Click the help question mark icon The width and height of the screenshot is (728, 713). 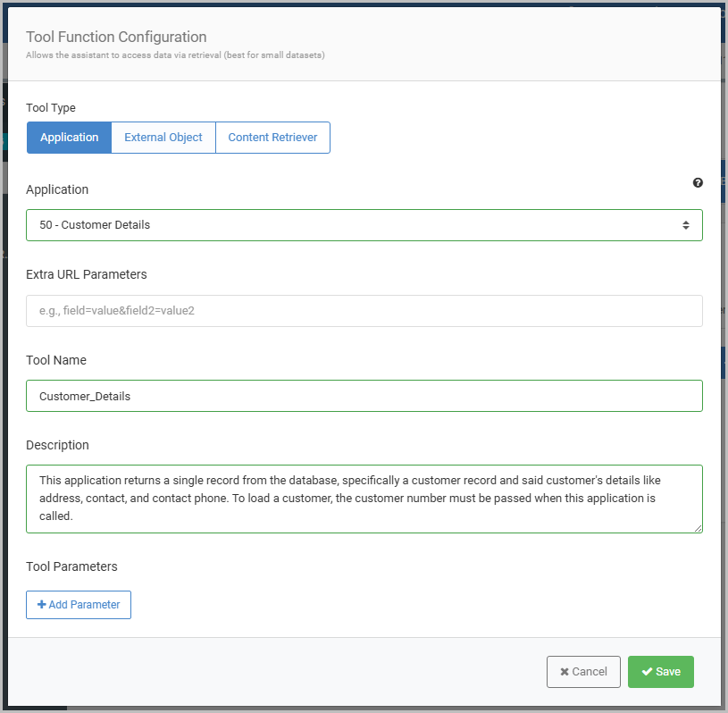tap(698, 183)
